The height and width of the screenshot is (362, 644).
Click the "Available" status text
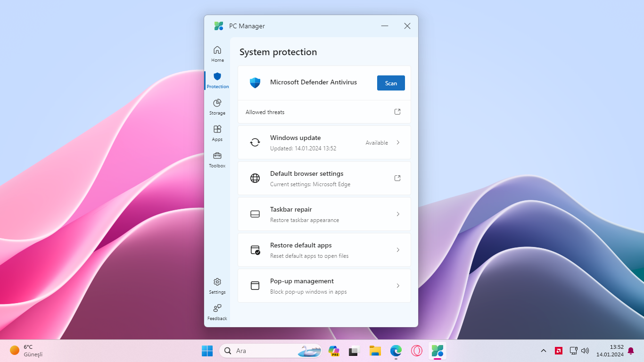tap(377, 143)
